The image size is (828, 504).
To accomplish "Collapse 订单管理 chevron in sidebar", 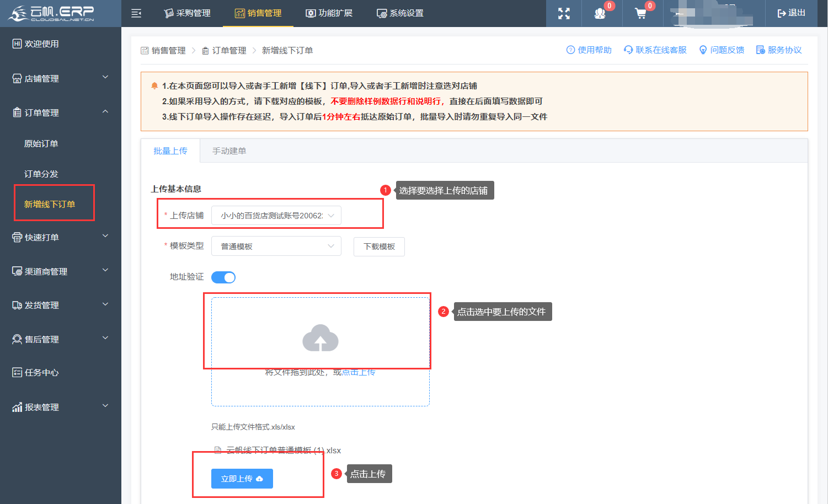I will tap(105, 111).
